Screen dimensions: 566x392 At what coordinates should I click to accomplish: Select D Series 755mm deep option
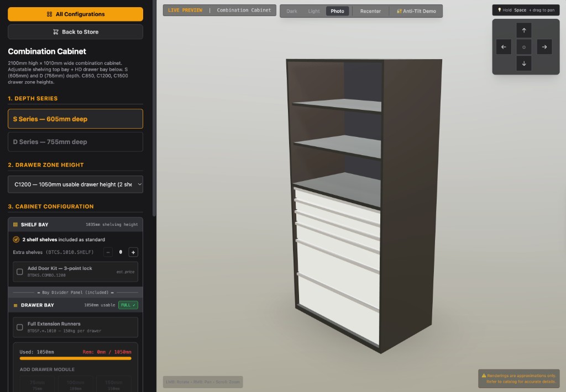point(75,142)
